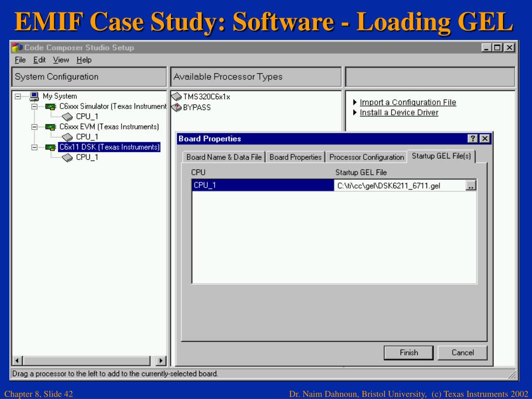Select CPU_1 under C6x11 DSK
The image size is (532, 399).
(87, 157)
